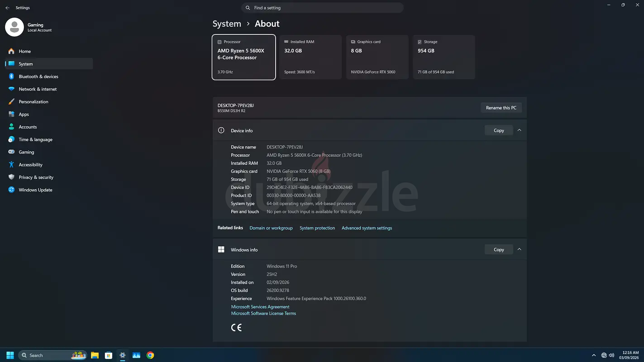Go to System via the breadcrumb

coord(227,24)
